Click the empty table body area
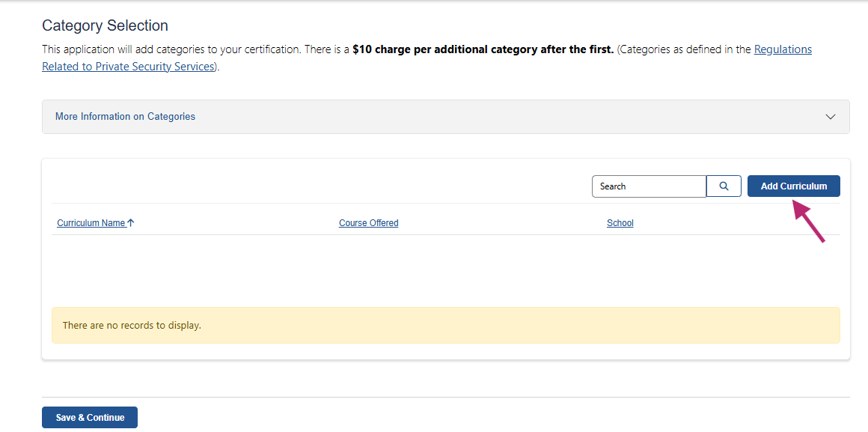The image size is (868, 432). [x=445, y=270]
